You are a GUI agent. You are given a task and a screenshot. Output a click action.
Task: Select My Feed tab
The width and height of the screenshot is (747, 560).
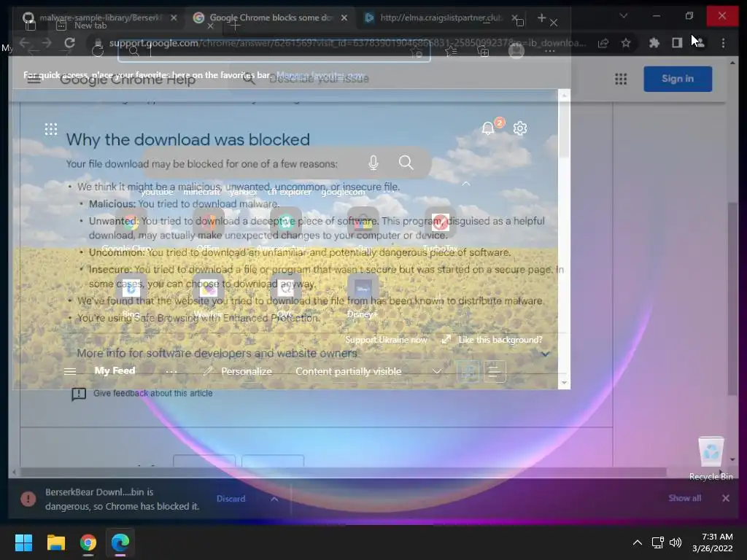point(115,371)
